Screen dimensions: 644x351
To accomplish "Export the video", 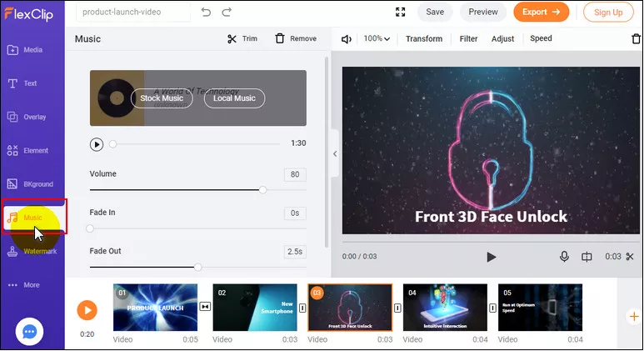I will [x=541, y=12].
